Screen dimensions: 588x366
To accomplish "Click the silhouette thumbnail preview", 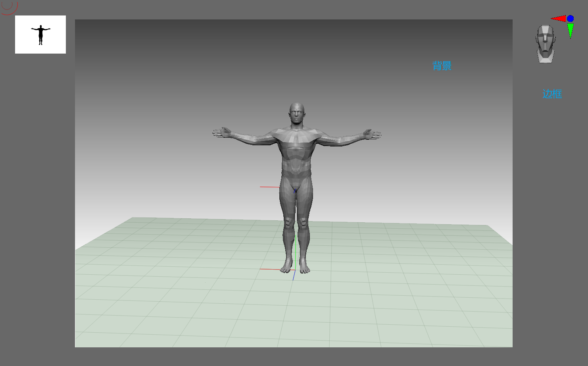I will 40,35.
